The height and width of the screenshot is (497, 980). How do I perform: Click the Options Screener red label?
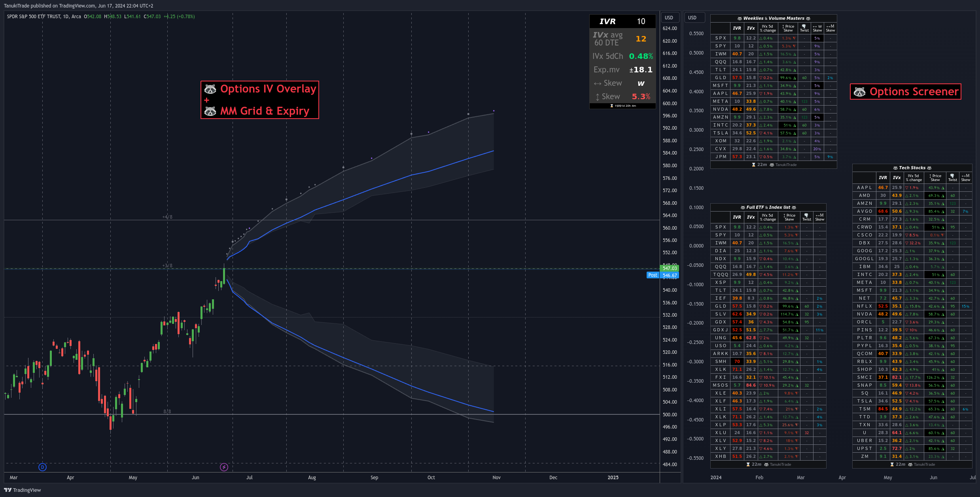(905, 92)
